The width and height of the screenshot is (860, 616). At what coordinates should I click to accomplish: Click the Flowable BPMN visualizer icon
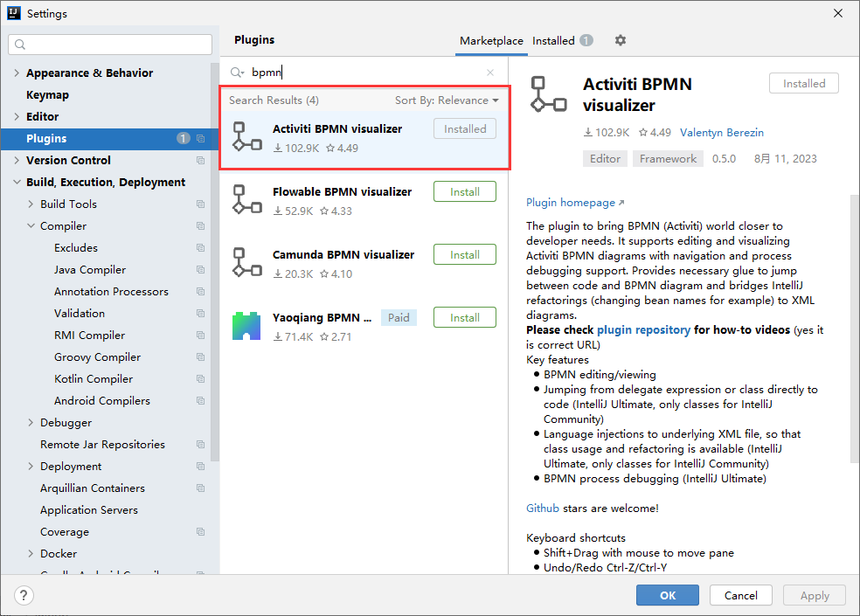[246, 200]
